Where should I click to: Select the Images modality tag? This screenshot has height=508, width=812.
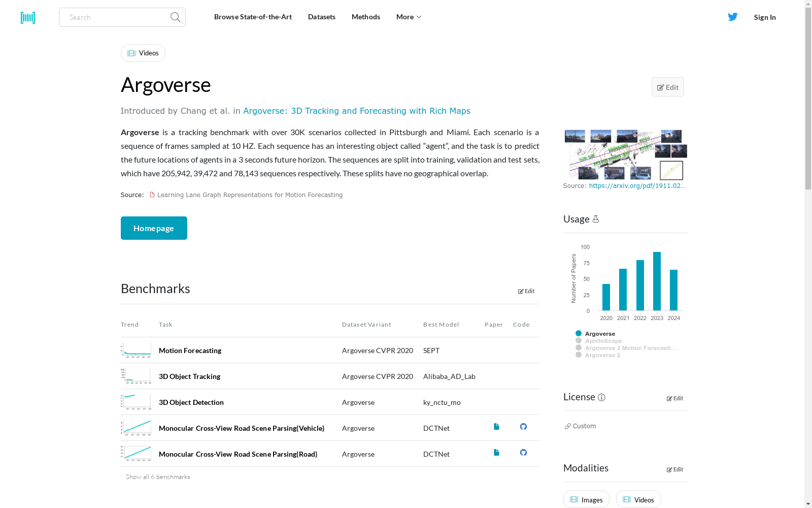tap(586, 499)
